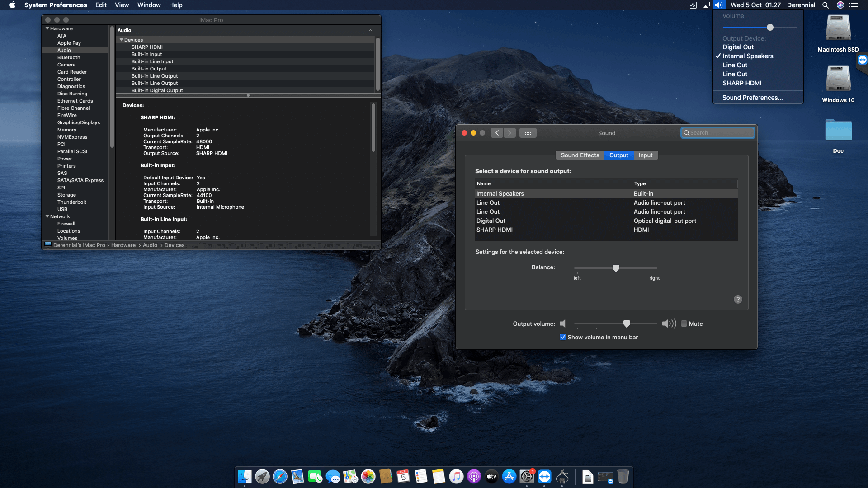This screenshot has width=868, height=488.
Task: Open the Calendar app in the Dock
Action: click(403, 477)
